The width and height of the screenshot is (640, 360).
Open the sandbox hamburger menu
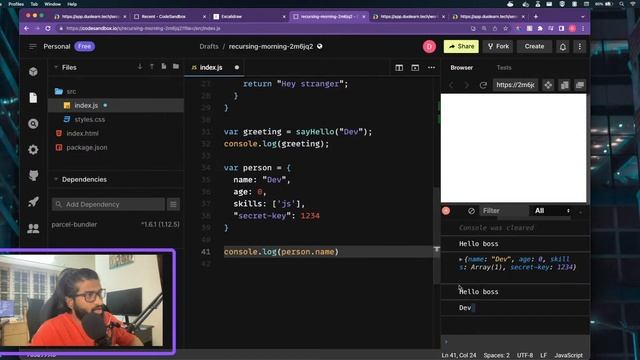point(33,47)
